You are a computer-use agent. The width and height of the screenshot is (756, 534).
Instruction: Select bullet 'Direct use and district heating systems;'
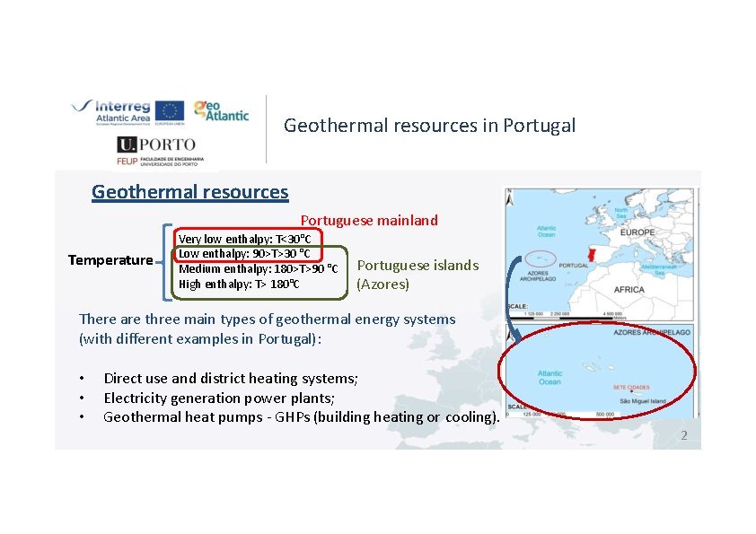[x=231, y=379]
